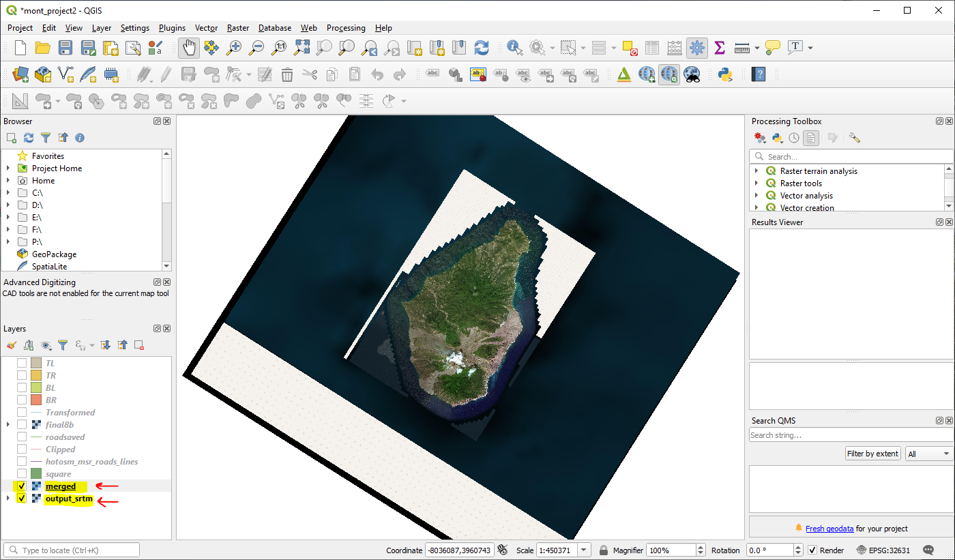Open the Scale dropdown in status bar

tap(584, 550)
